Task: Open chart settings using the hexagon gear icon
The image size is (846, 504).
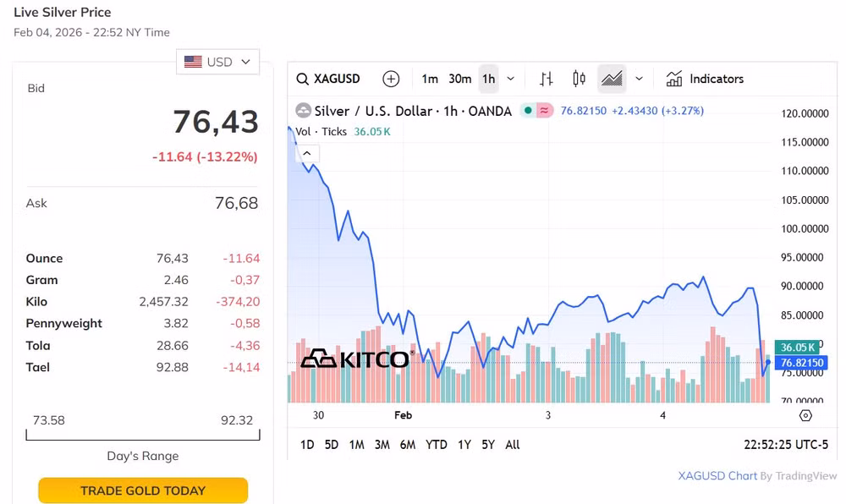Action: click(805, 415)
